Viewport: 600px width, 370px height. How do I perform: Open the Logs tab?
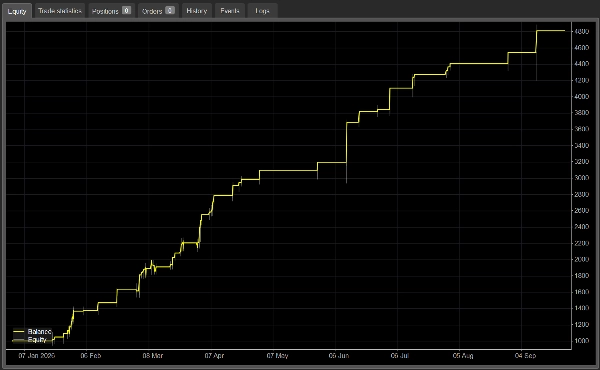[x=262, y=11]
